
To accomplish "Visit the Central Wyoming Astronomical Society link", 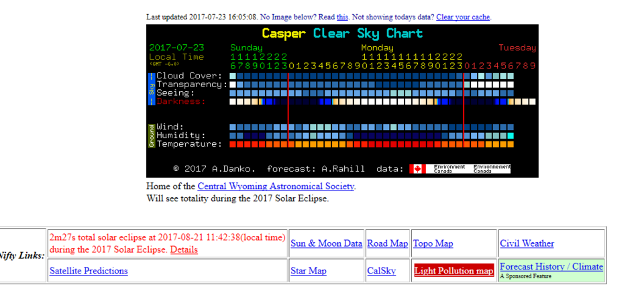I will coord(276,186).
